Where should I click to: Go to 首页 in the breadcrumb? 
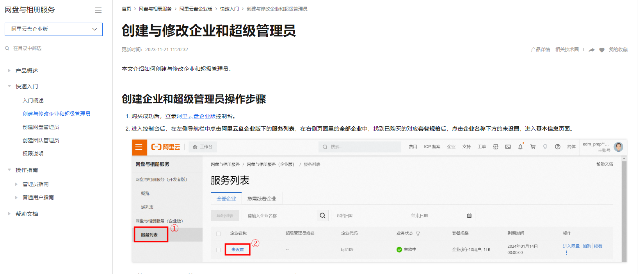[x=126, y=9]
